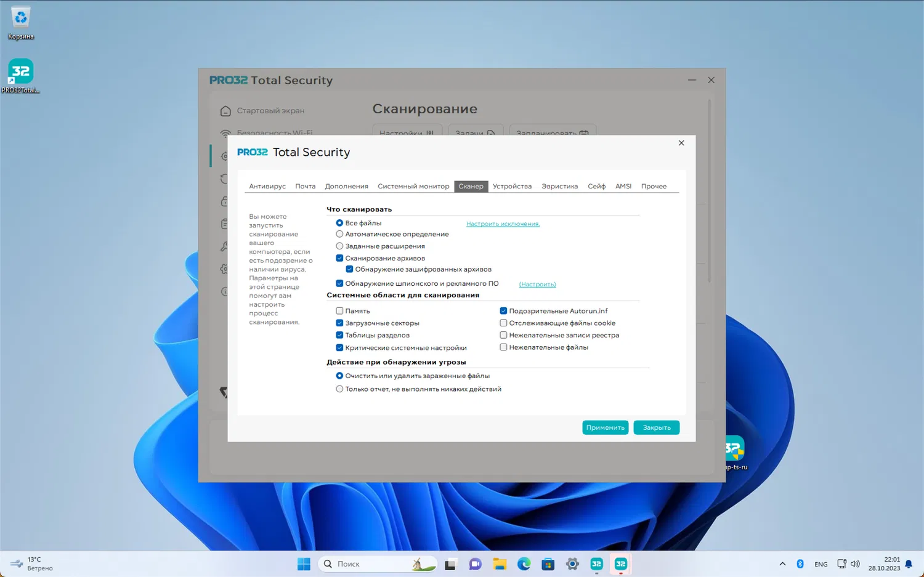
Task: Click the Настроить исключения link
Action: click(503, 224)
